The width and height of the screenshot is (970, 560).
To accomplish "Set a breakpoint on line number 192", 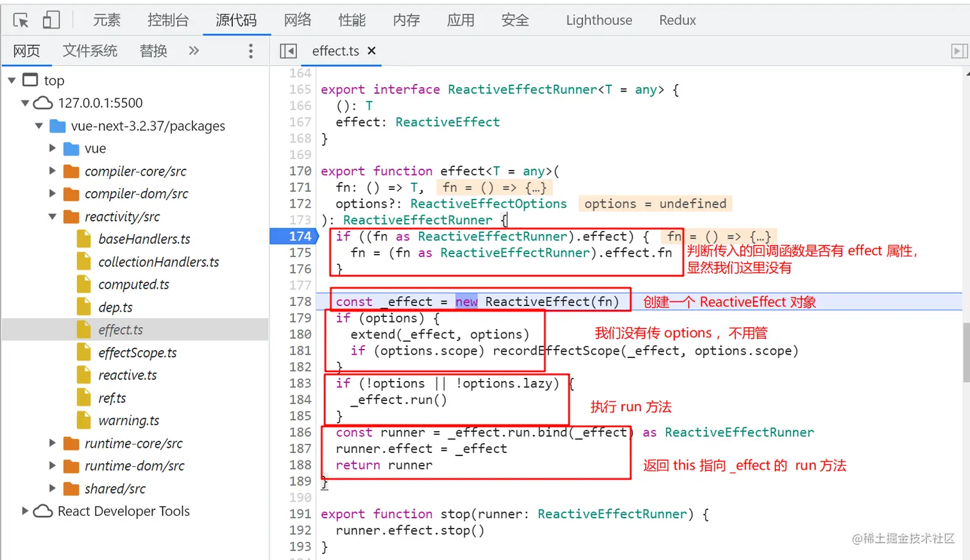I will pyautogui.click(x=300, y=530).
